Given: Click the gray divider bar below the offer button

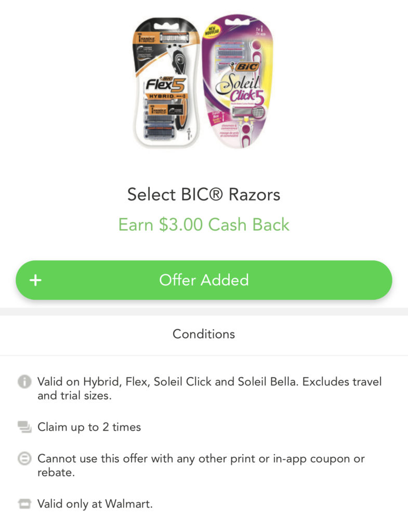Looking at the screenshot, I should (x=204, y=312).
